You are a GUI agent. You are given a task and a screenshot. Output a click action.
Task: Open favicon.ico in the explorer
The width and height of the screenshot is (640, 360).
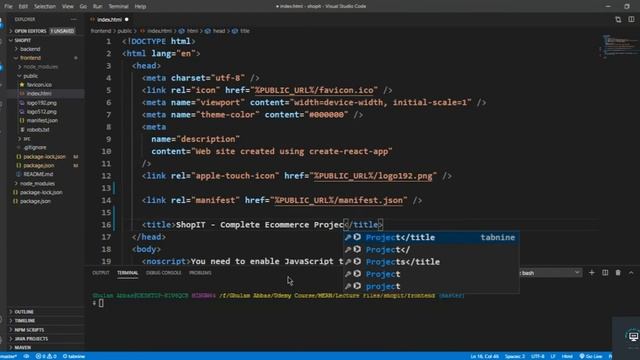pos(39,85)
